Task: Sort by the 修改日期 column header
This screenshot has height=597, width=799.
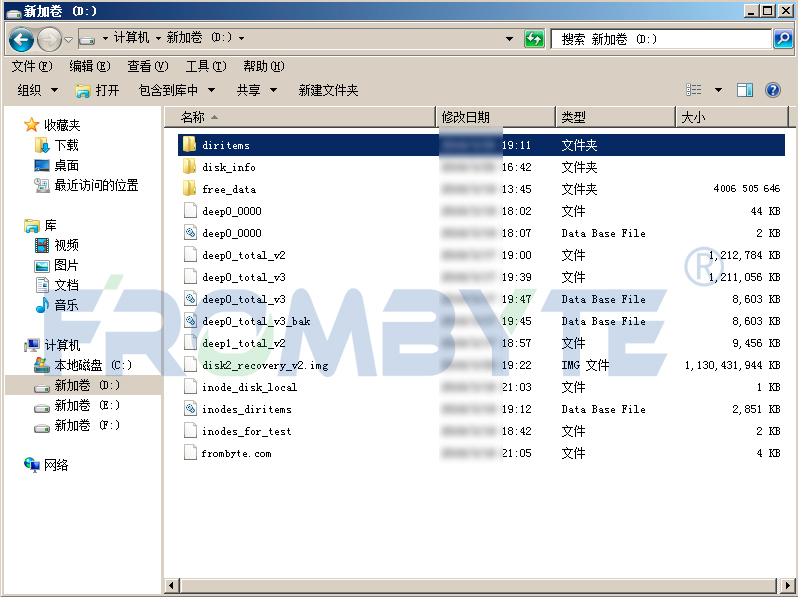Action: pos(496,117)
